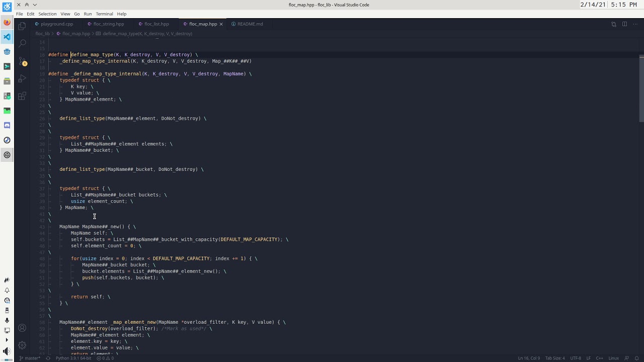Expand hidden system tray icons arrow
Viewport: 644px width, 362px height.
(7, 340)
